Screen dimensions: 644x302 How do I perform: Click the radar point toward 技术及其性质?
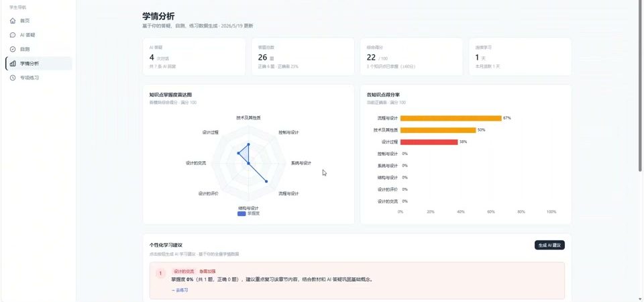point(248,144)
